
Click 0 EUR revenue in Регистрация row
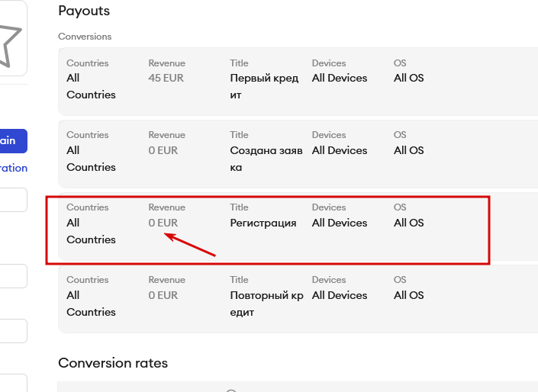pyautogui.click(x=163, y=223)
